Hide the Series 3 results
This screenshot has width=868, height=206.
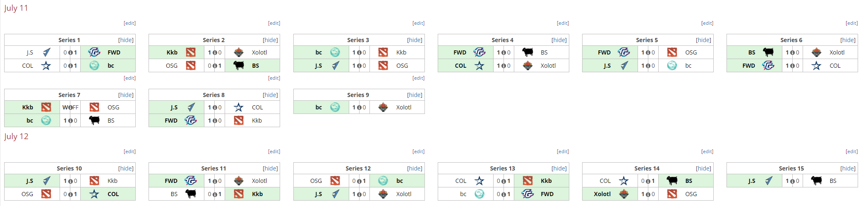tap(415, 40)
